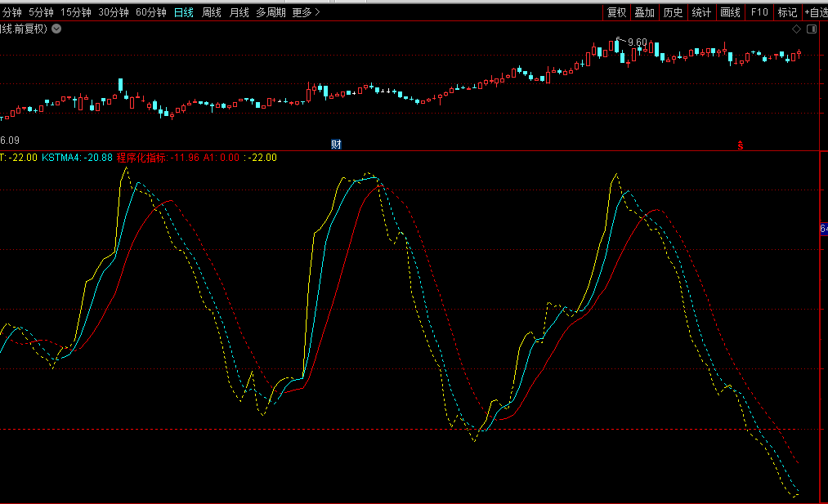Viewport: 828px width, 504px height.
Task: Switch to the 周线 weekly chart
Action: [212, 12]
